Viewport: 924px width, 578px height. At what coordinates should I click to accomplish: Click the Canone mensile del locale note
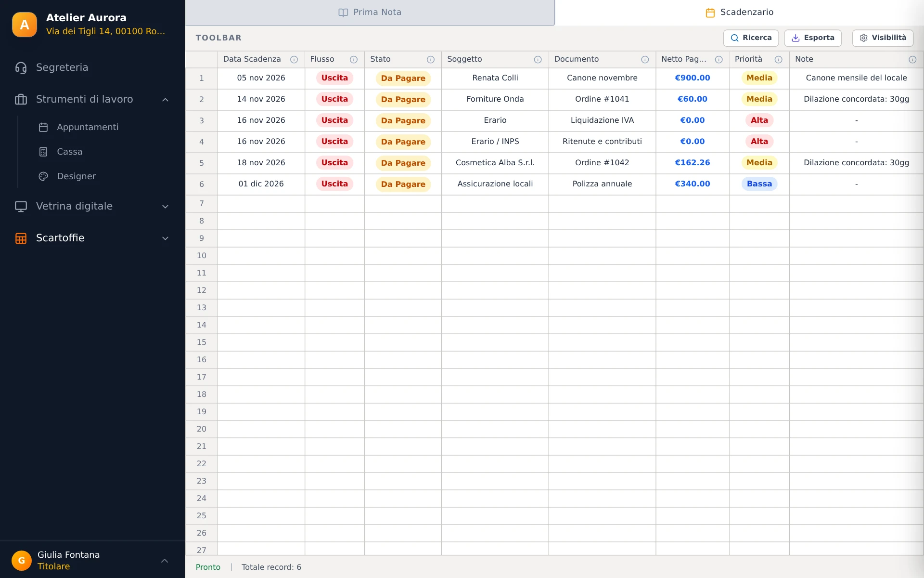coord(856,78)
